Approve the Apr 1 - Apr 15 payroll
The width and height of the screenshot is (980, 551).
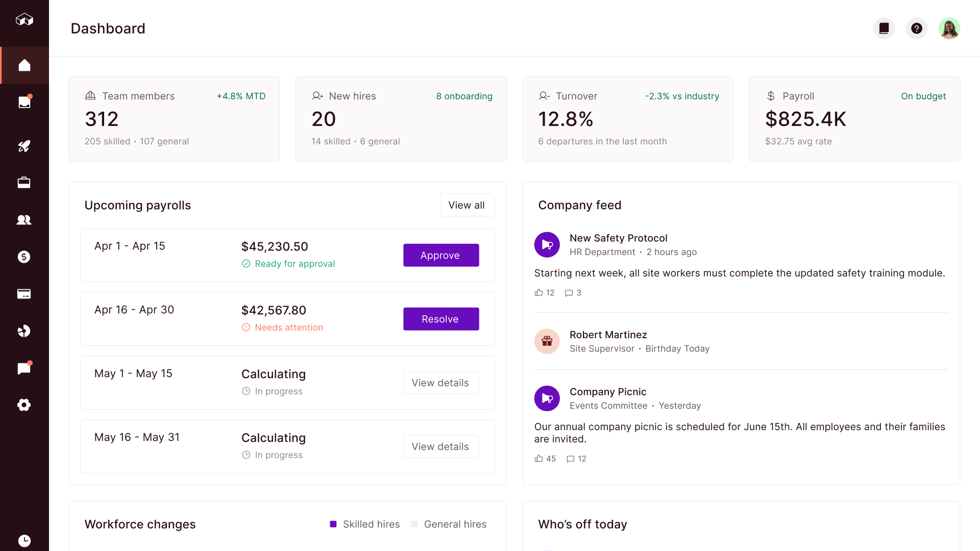tap(440, 255)
